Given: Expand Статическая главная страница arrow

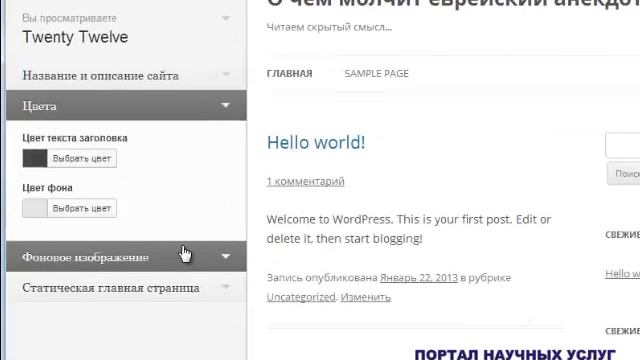Looking at the screenshot, I should [225, 287].
